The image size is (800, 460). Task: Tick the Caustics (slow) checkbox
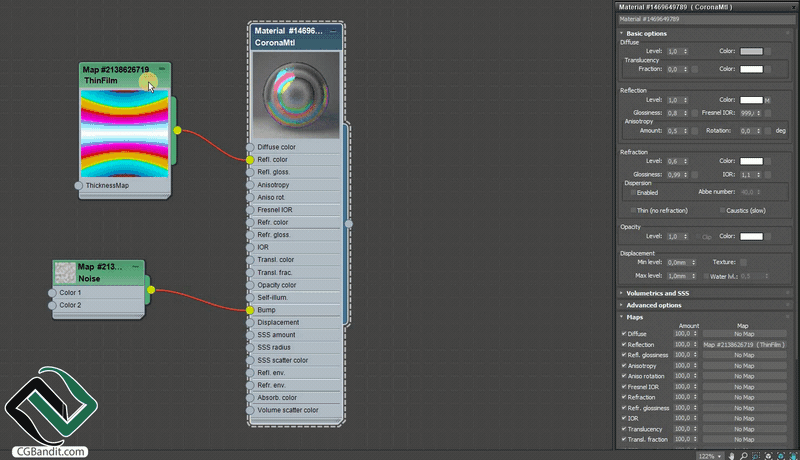click(x=722, y=210)
